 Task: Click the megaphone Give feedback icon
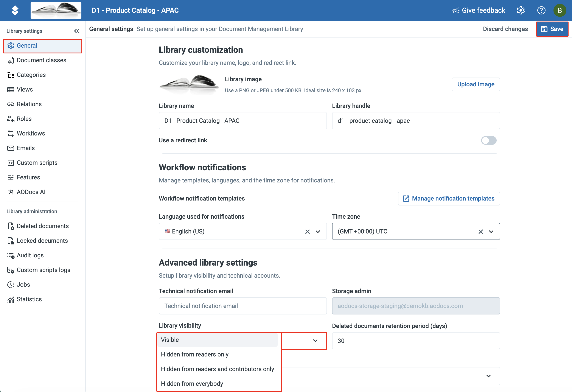[455, 10]
